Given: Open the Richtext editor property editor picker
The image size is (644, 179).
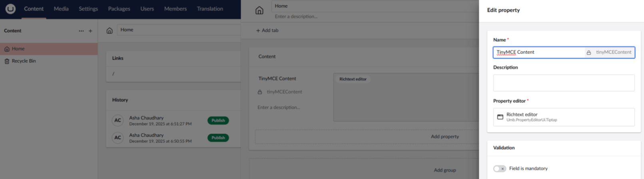Looking at the screenshot, I should 564,117.
